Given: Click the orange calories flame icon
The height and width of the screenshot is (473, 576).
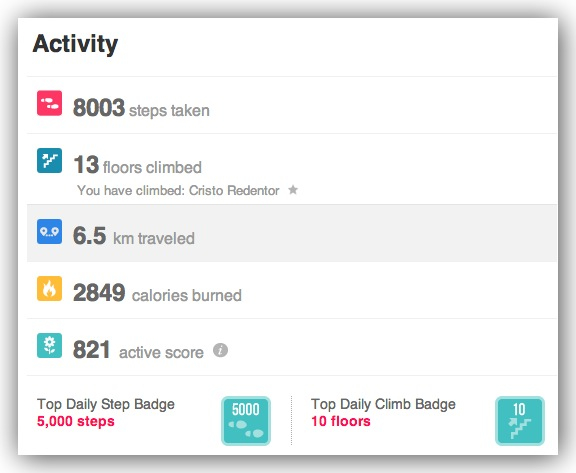Looking at the screenshot, I should pos(49,289).
